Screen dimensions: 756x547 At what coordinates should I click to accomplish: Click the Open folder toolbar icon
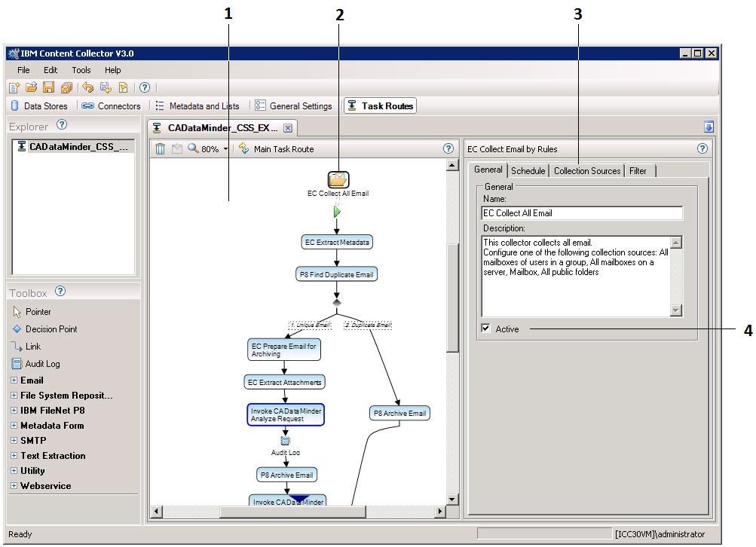[x=32, y=87]
